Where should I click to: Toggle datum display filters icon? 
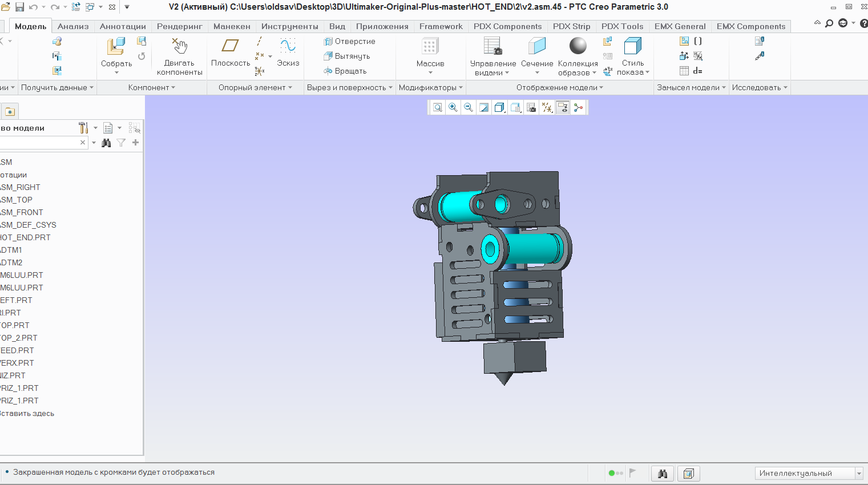[547, 107]
